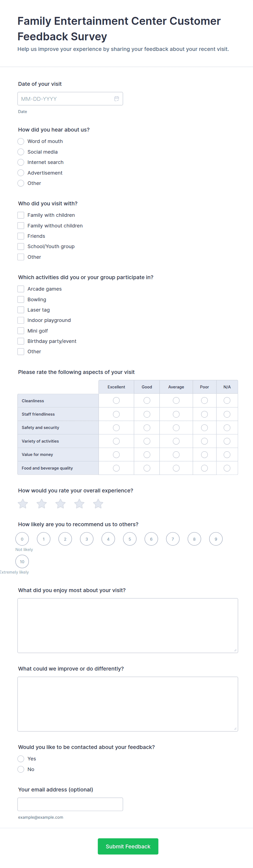The height and width of the screenshot is (868, 253).
Task: Rate overall experience with first star
Action: pos(23,504)
